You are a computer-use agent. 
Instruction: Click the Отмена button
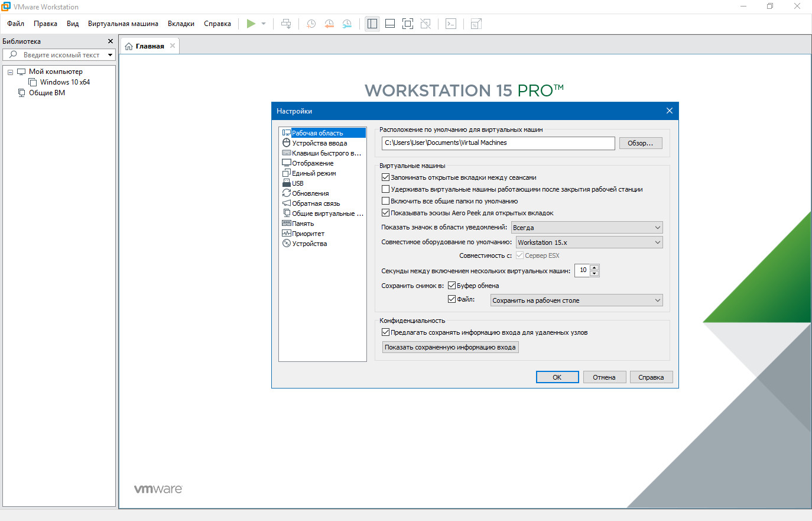point(605,377)
